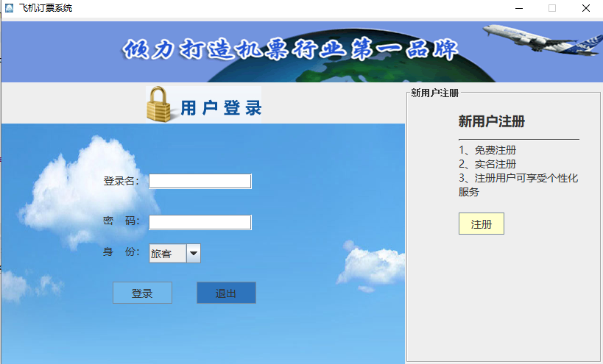Screen dimensions: 603x364
Task: Click the '2、实名注册' line
Action: tap(487, 164)
